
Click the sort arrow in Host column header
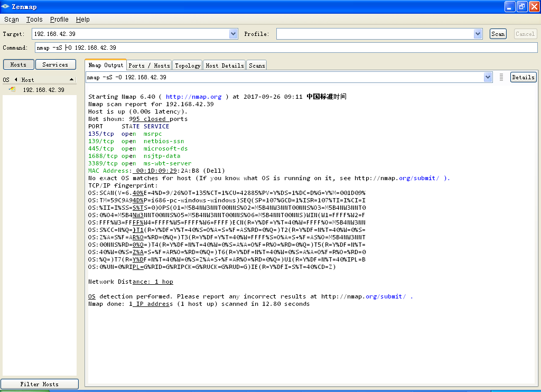(x=71, y=80)
